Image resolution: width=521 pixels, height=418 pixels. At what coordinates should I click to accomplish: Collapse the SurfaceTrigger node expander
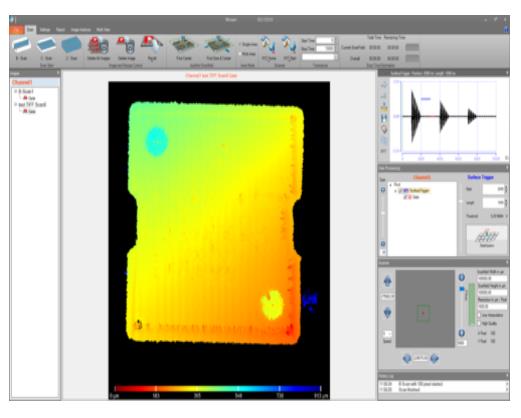[x=396, y=191]
